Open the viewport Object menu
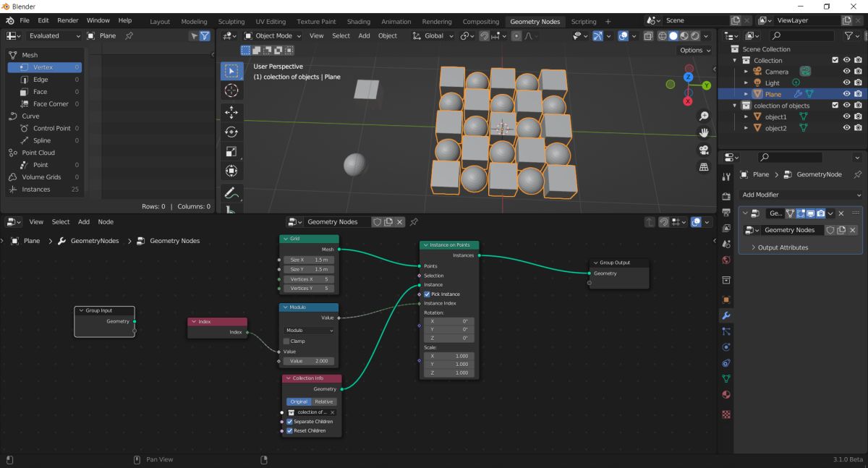 (x=388, y=35)
